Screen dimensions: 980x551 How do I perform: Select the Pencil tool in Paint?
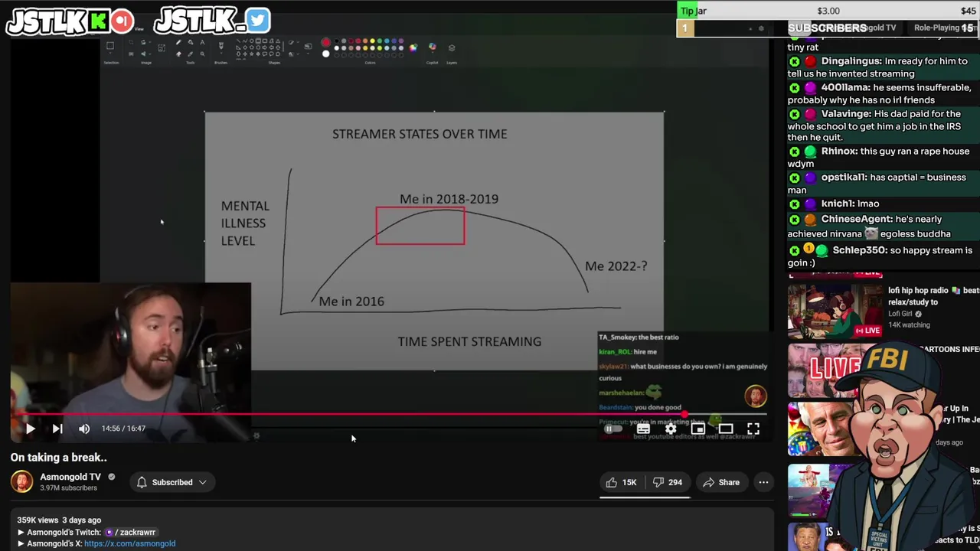click(x=178, y=42)
